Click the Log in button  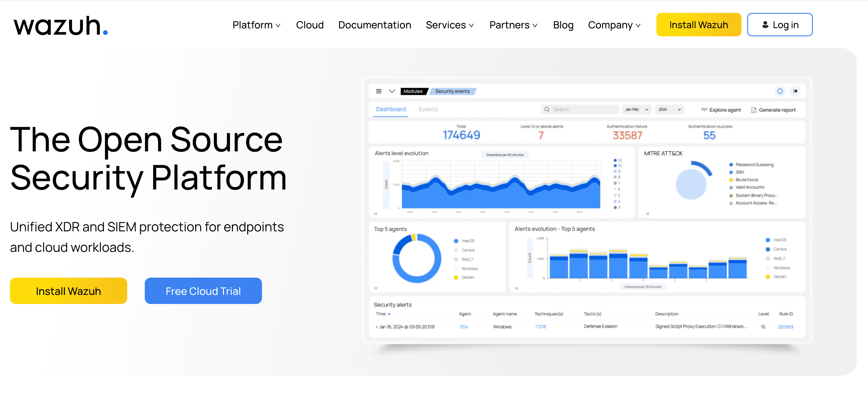pyautogui.click(x=780, y=25)
